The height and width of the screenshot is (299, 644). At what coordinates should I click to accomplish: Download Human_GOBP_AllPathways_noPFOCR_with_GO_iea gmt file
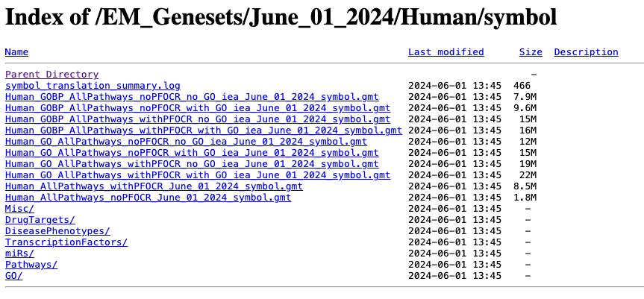198,108
